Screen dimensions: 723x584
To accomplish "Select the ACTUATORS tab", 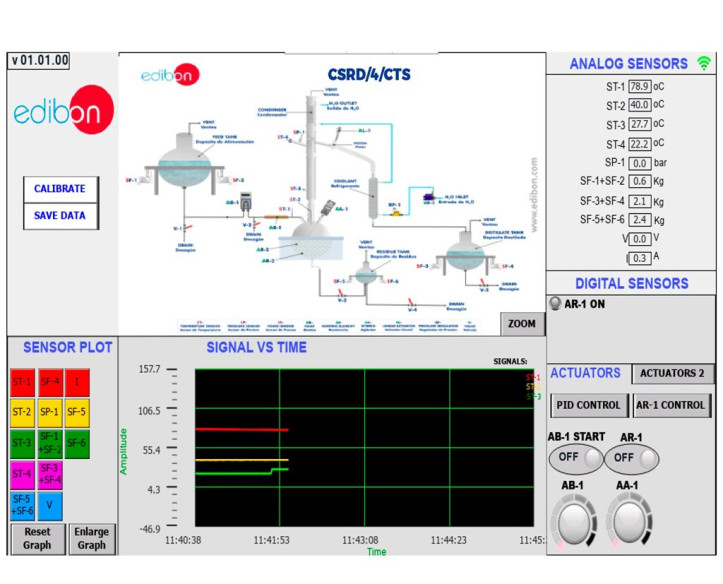I will click(586, 373).
